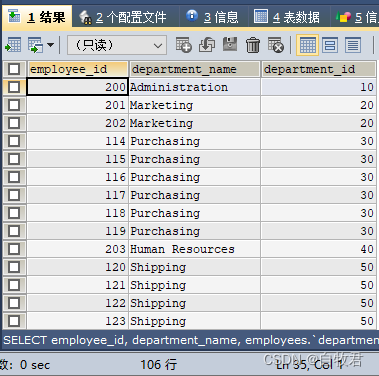Switch to grid view icon
Viewport: 379px width, 376px height.
point(307,45)
